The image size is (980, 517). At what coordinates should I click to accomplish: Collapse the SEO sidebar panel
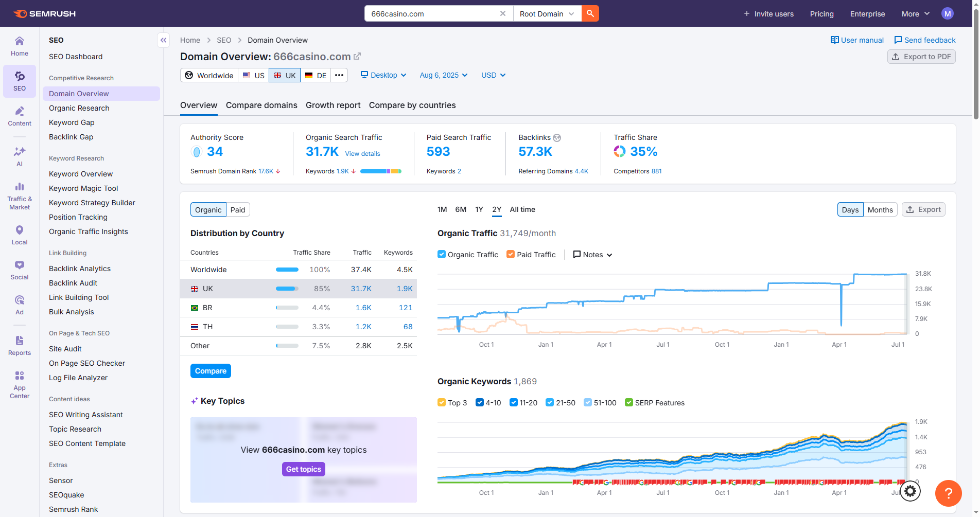point(163,40)
